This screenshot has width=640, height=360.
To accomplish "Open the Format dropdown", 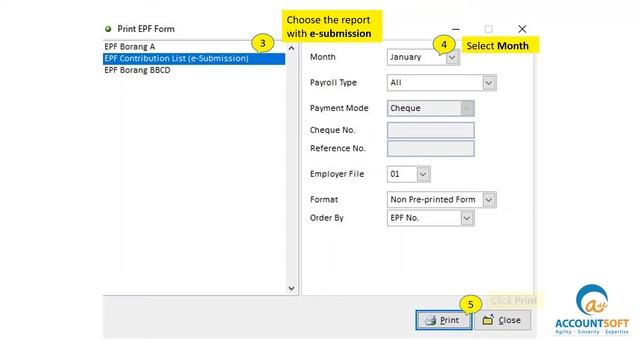I will (x=489, y=200).
